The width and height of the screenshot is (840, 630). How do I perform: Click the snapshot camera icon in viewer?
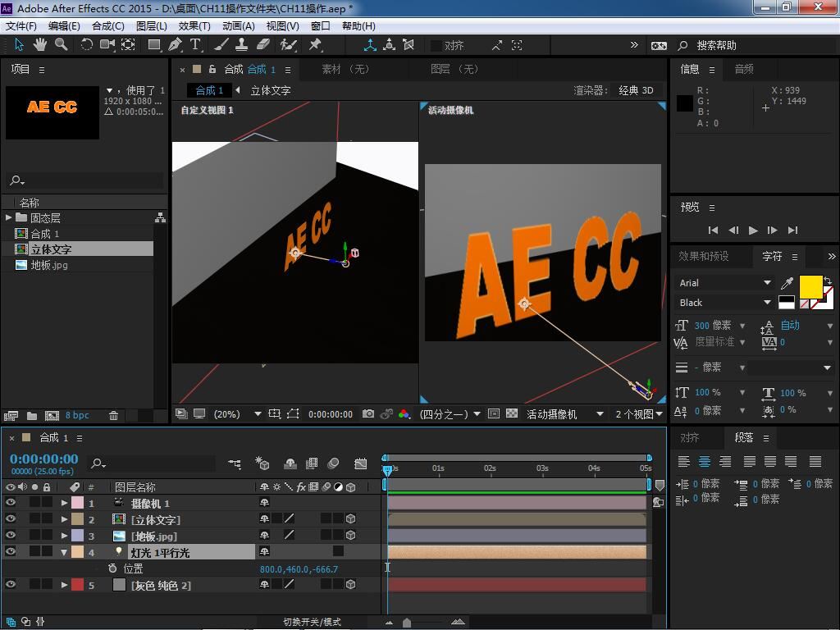[368, 414]
